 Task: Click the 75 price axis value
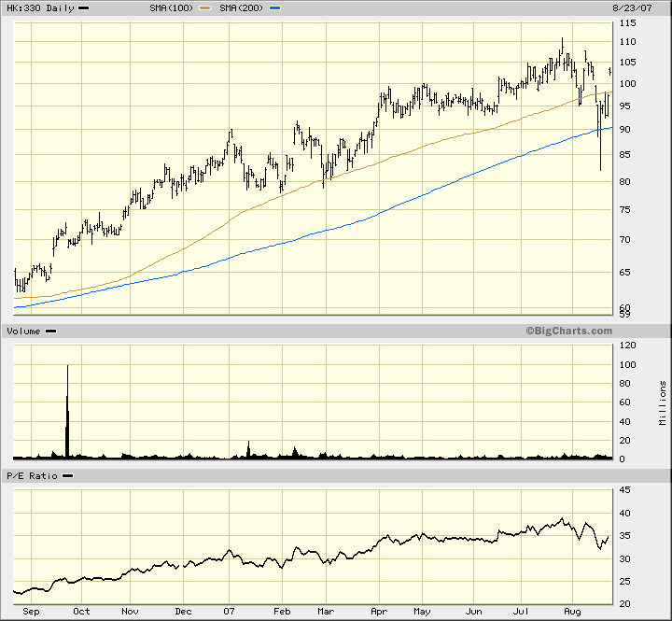pyautogui.click(x=624, y=209)
